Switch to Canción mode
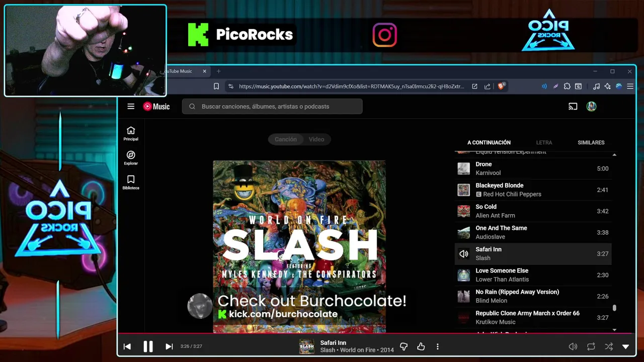Viewport: 644px width, 362px height. click(x=285, y=139)
